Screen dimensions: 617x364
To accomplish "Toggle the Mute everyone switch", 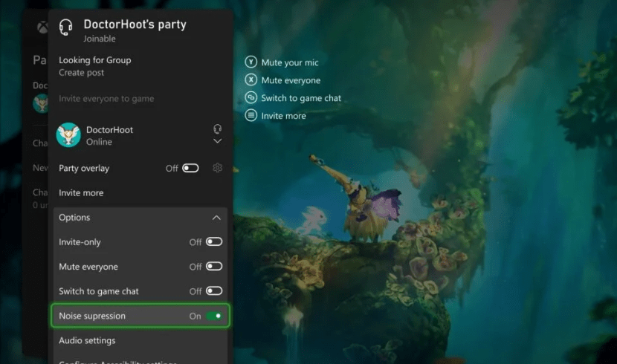I will click(214, 267).
